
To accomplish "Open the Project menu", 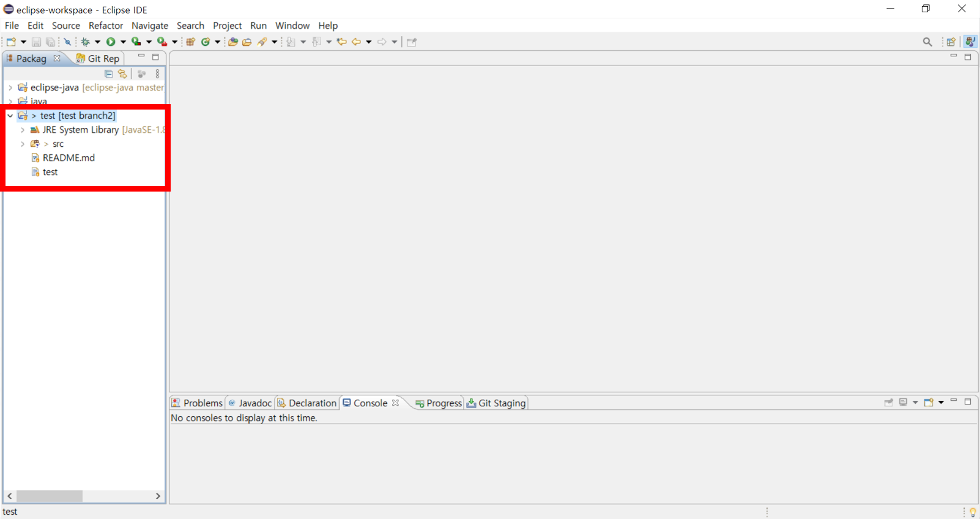I will (228, 26).
